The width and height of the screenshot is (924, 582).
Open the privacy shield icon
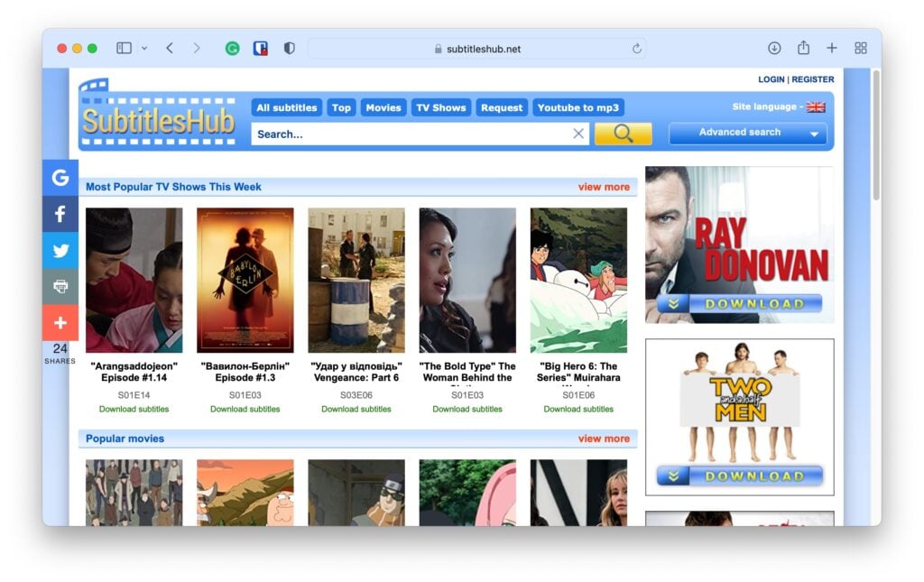[x=290, y=49]
